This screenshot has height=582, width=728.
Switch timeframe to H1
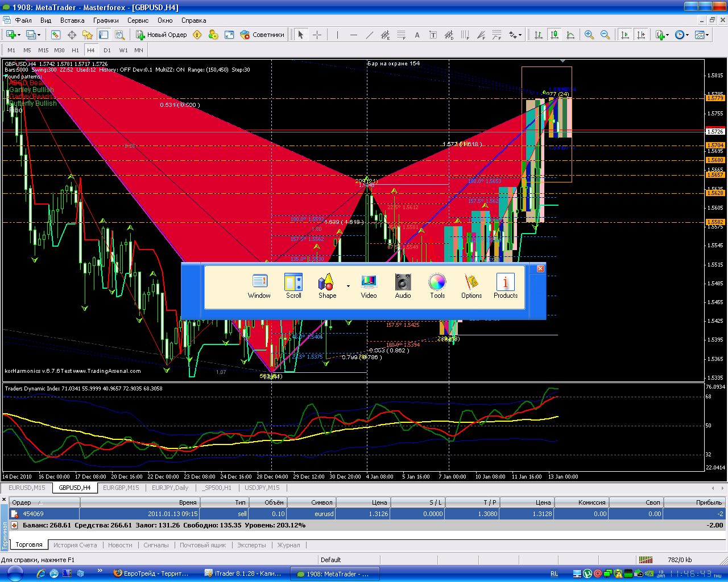click(75, 50)
